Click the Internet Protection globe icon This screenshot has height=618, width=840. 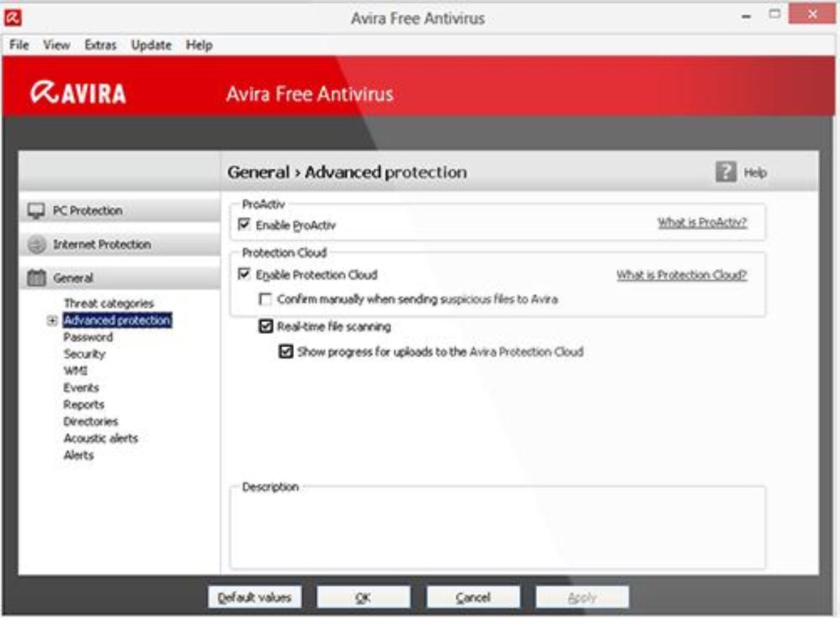[36, 245]
